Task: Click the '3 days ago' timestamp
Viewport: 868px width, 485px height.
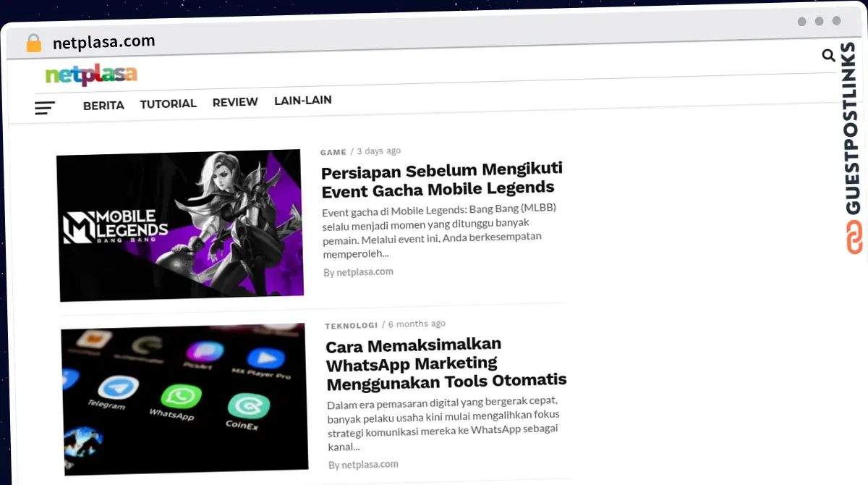Action: click(x=378, y=151)
